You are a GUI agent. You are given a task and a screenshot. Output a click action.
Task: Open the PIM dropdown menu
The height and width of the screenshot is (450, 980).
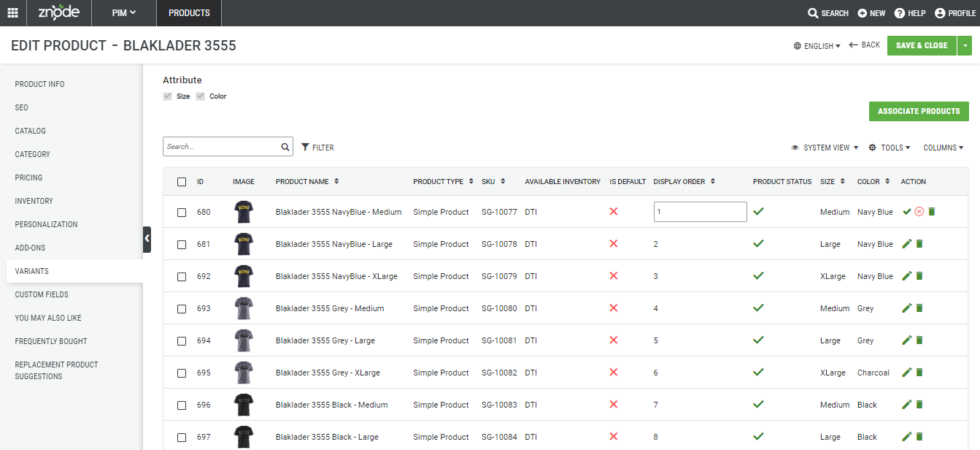(123, 13)
